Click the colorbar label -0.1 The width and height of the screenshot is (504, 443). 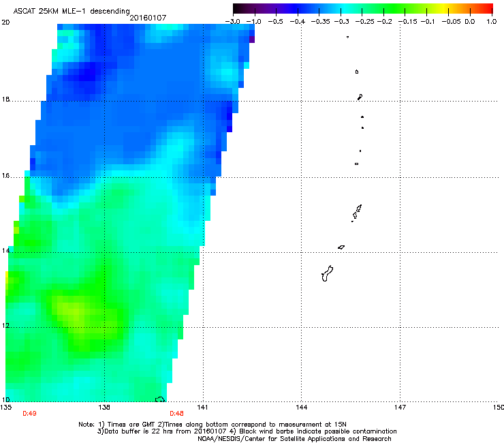click(x=428, y=22)
